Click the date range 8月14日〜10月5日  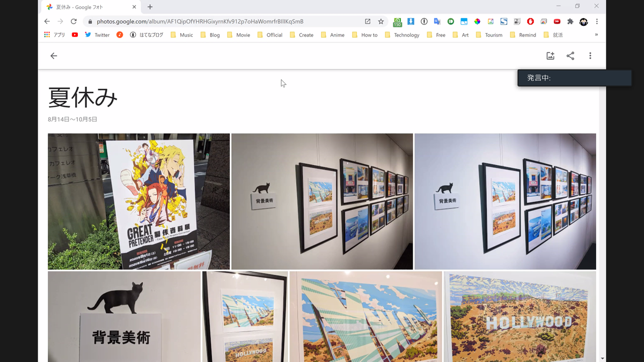coord(72,119)
